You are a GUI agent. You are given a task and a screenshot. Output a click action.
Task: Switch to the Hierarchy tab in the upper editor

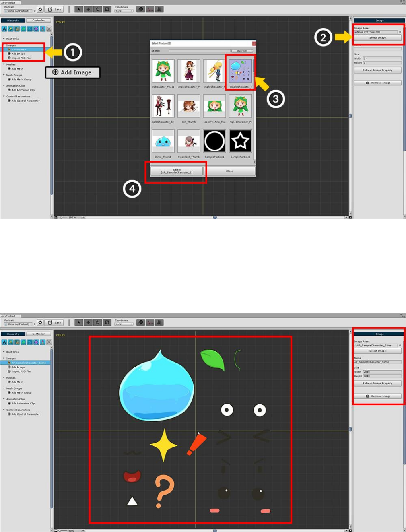click(x=13, y=20)
